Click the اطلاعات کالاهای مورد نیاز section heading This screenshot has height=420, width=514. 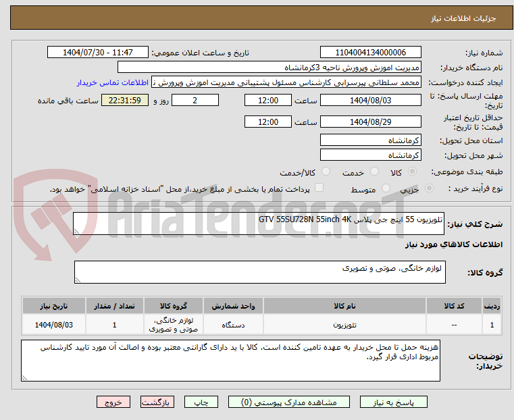coord(454,244)
